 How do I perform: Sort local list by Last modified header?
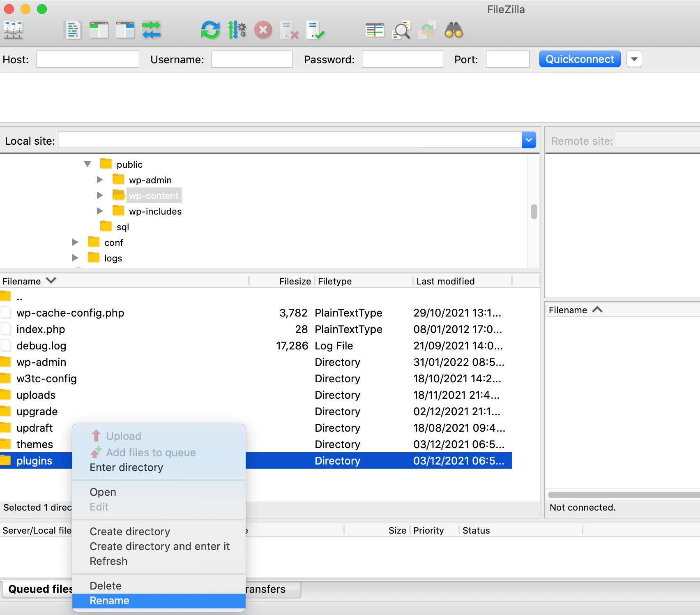(462, 281)
